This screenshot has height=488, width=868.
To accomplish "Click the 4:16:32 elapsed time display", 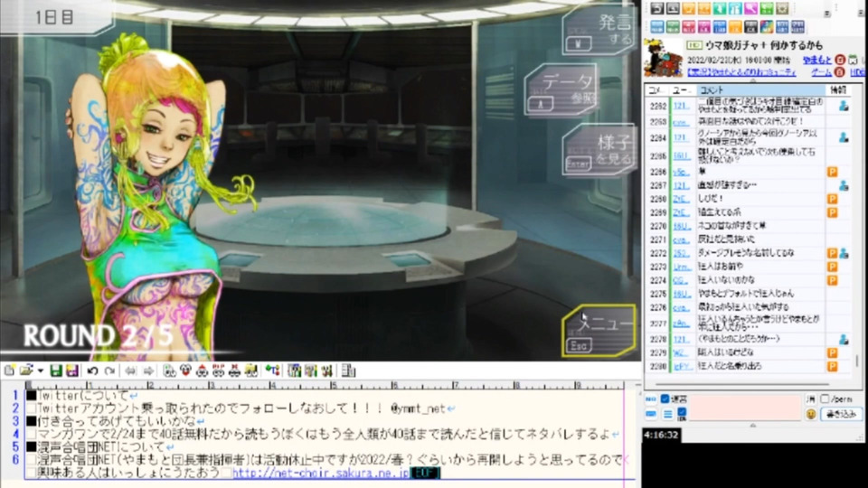I will 662,435.
